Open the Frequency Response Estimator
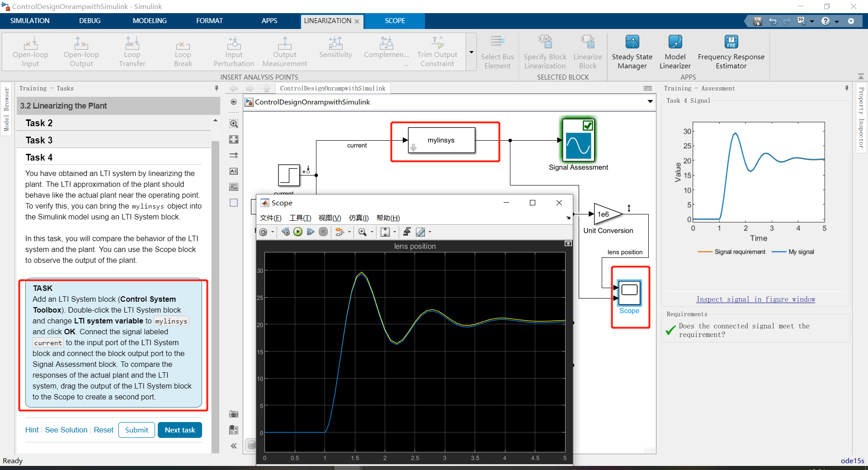This screenshot has width=868, height=470. 731,51
